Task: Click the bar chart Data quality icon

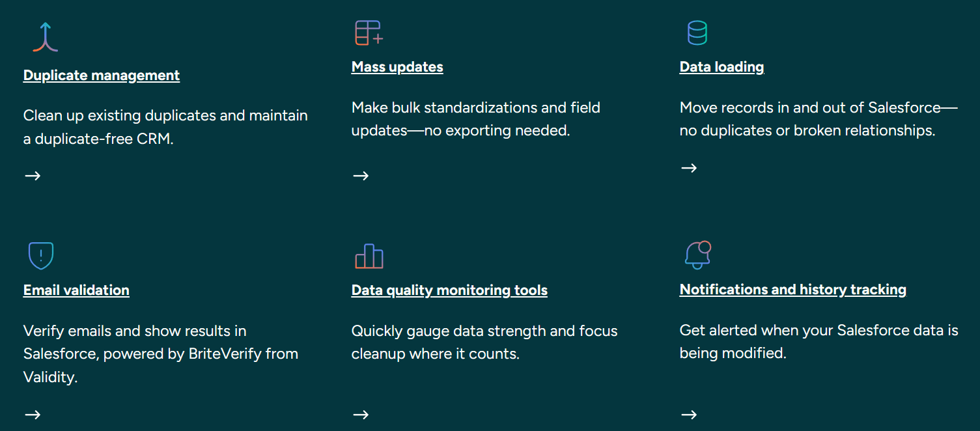Action: [x=369, y=256]
